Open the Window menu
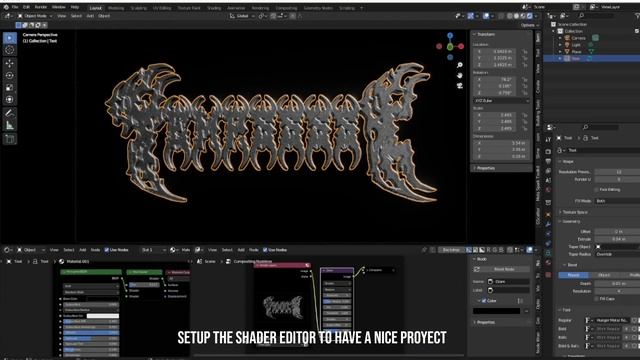Screen dimensions: 640x360 (x=59, y=7)
